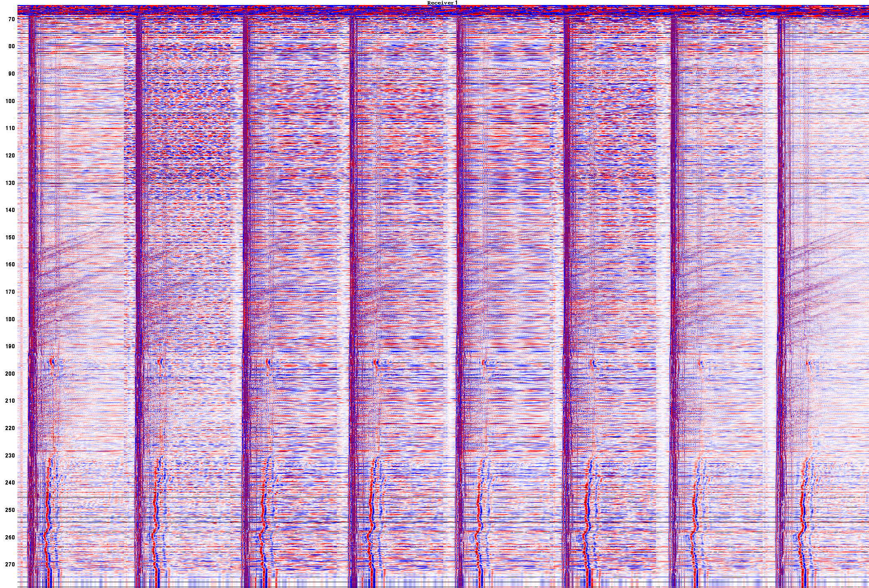
Task: Select the 160 depth axis label
Action: pyautogui.click(x=10, y=265)
